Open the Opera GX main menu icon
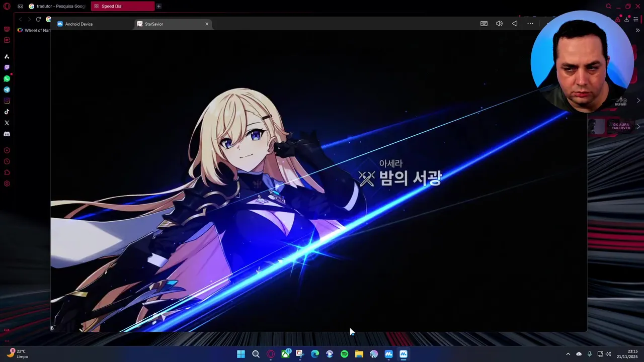 point(7,6)
